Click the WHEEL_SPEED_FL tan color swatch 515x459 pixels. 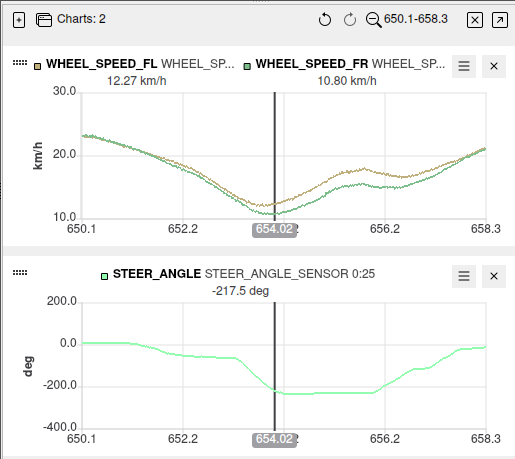coord(38,66)
